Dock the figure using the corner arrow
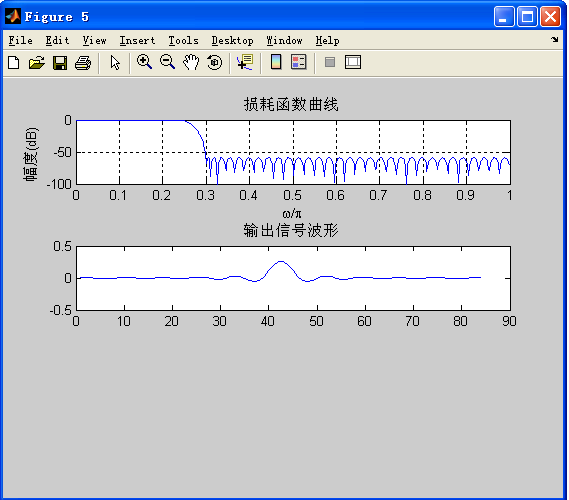Screen dimensions: 569x500 [x=554, y=39]
